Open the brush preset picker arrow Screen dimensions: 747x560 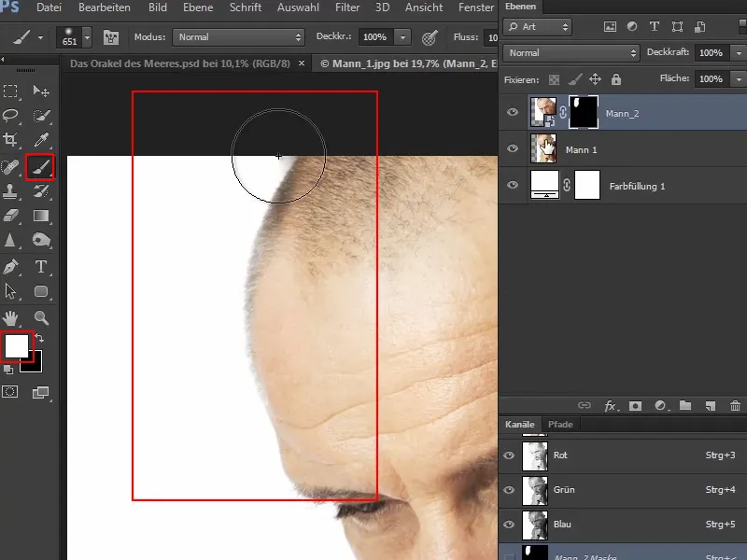coord(87,37)
